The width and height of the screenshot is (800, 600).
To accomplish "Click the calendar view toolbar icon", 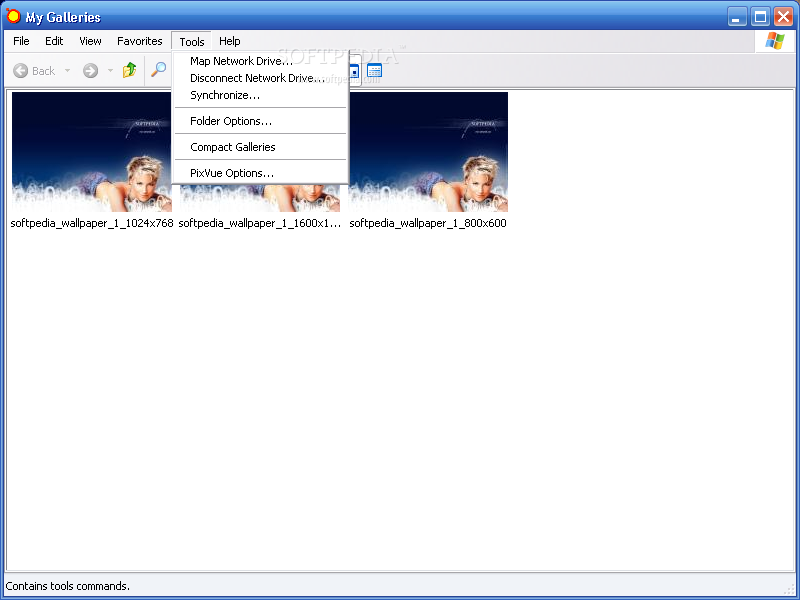I will [x=374, y=70].
